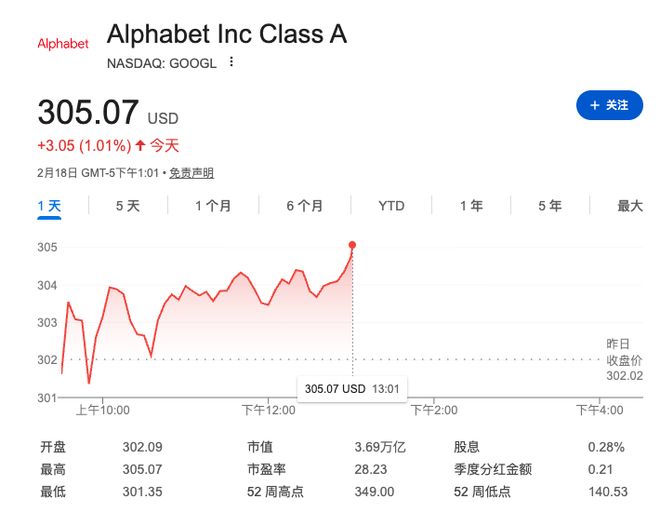Switch to the 5 天 tab
Viewport: 660px width, 526px height.
(x=128, y=206)
